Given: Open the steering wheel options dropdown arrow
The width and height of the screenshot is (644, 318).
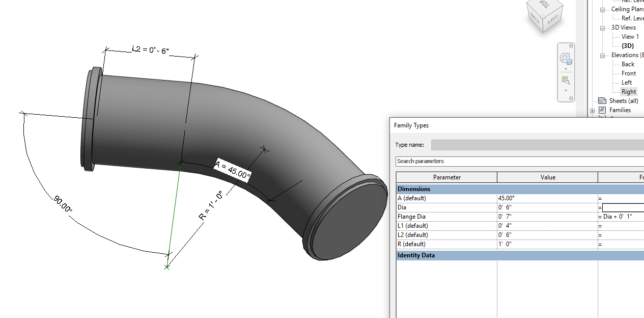Looking at the screenshot, I should click(x=566, y=68).
